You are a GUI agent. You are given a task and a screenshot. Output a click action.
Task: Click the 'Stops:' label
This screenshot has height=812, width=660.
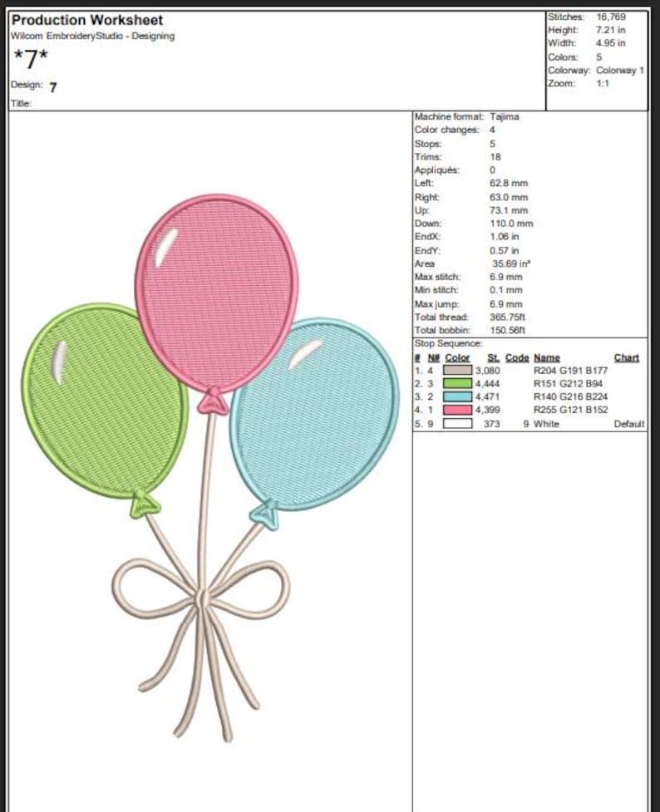click(x=428, y=144)
